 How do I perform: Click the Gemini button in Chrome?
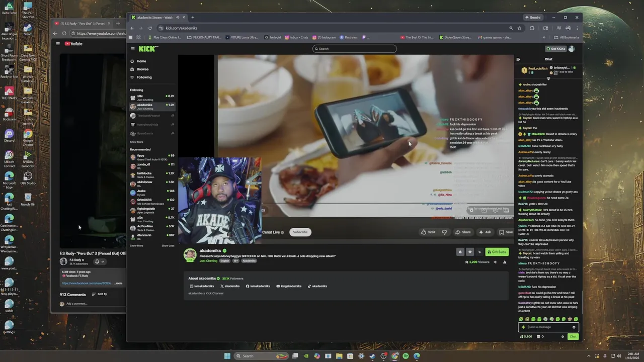pos(533,17)
